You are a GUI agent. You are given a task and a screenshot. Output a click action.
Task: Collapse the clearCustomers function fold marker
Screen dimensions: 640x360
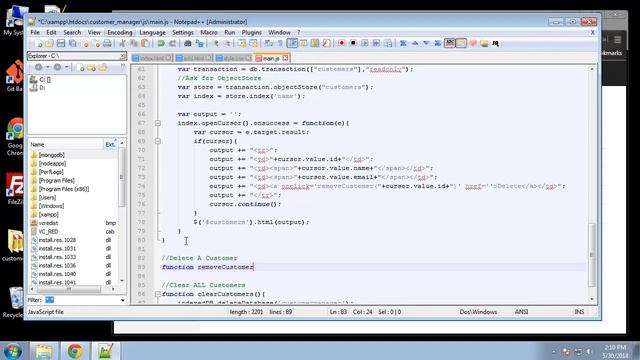click(x=158, y=294)
